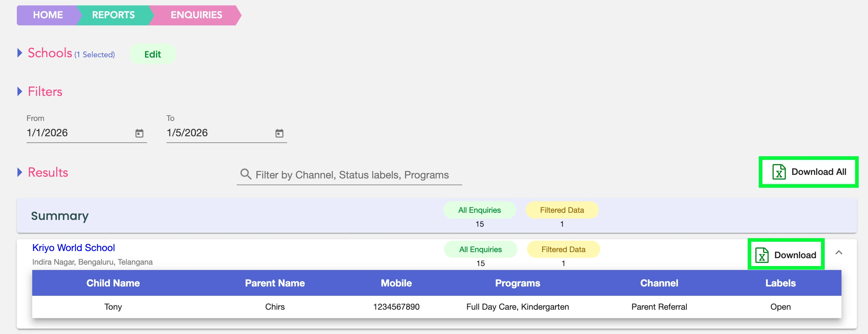Click the Excel icon on Download All
This screenshot has height=334, width=868.
click(779, 172)
